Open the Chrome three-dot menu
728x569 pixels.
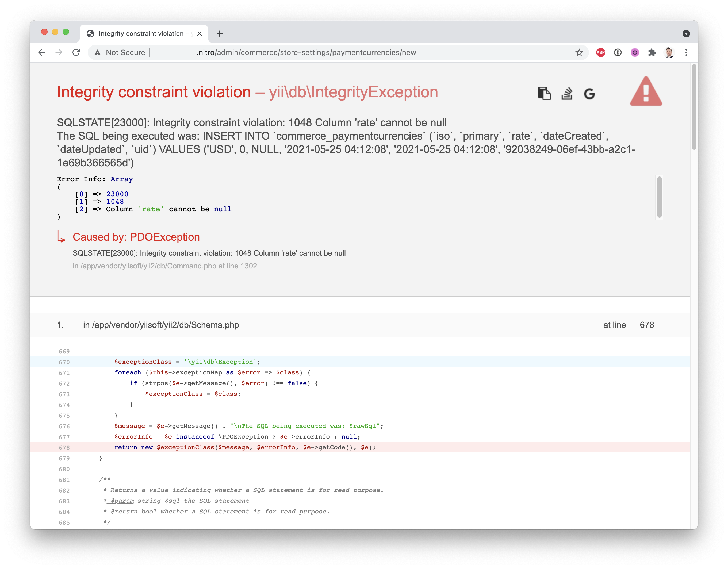[x=686, y=52]
